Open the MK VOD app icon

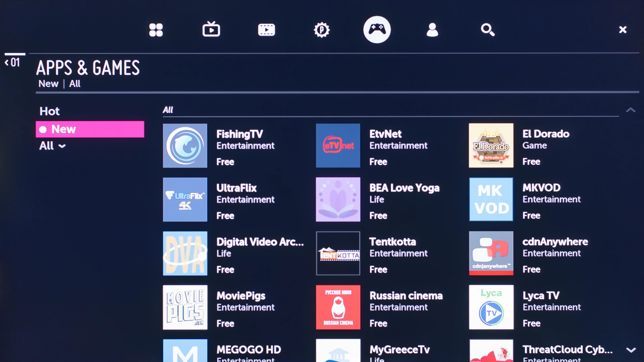(491, 199)
